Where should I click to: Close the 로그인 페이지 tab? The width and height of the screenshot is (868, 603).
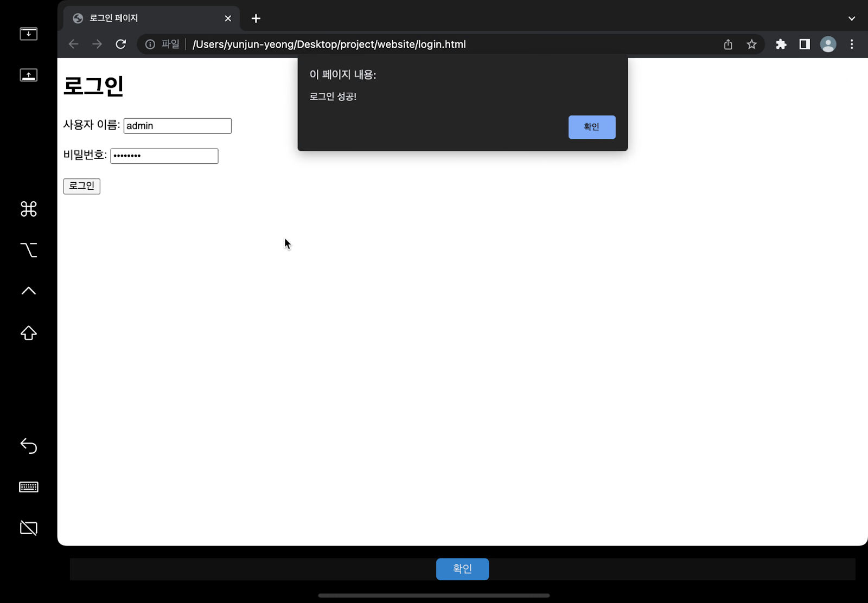pyautogui.click(x=228, y=18)
